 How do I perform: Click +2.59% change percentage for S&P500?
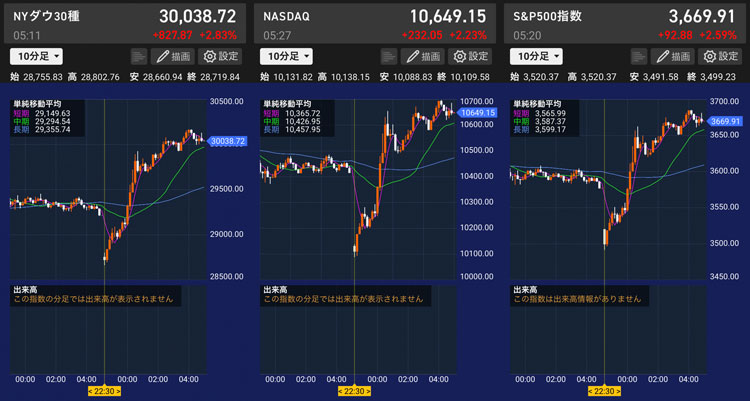coord(718,35)
